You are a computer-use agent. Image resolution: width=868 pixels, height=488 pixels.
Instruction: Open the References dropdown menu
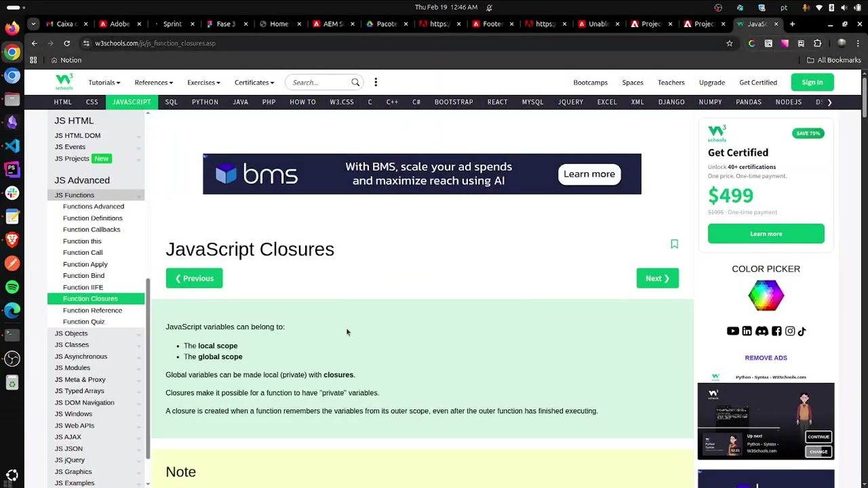click(x=153, y=83)
